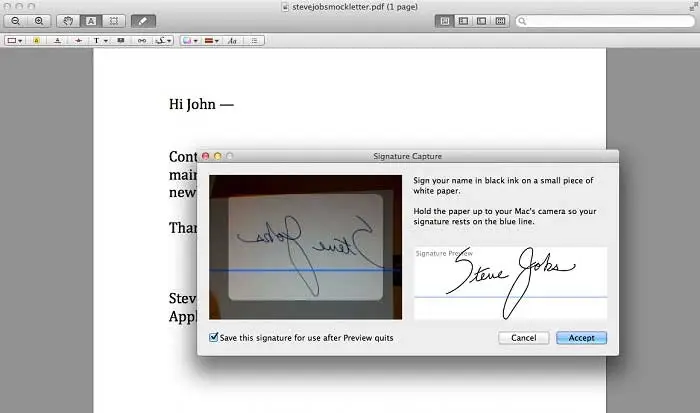Switch to Thumbnails sidebar view
Screen dimensions: 700x413
(x=463, y=21)
